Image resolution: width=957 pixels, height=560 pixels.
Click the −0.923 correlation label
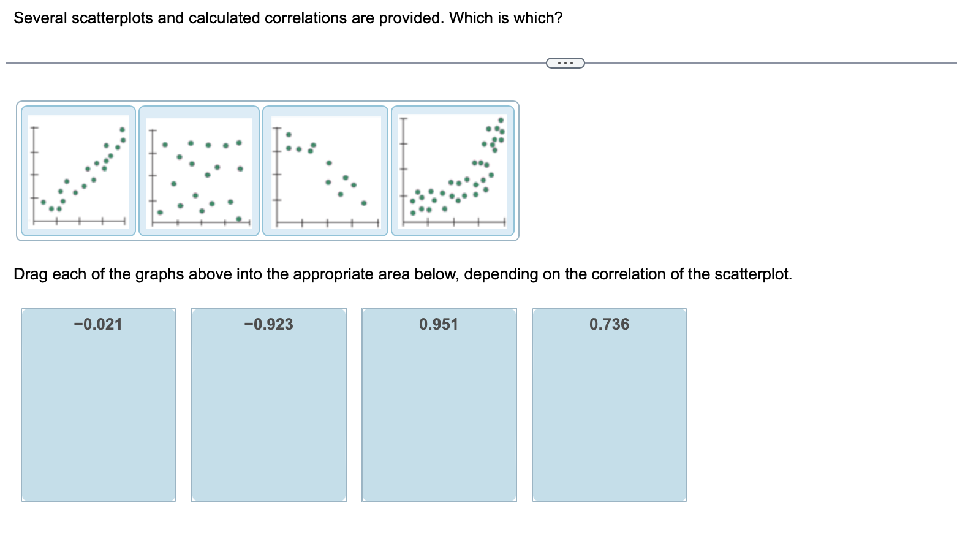point(268,324)
